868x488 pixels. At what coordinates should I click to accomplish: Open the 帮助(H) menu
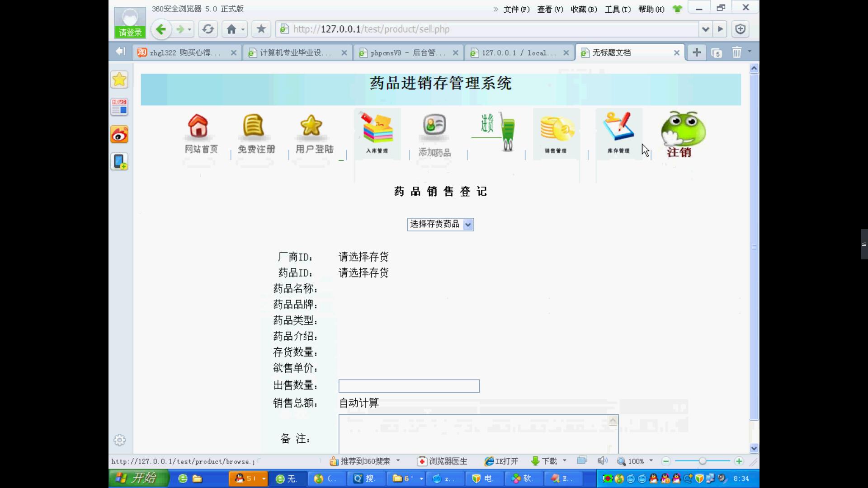coord(651,9)
